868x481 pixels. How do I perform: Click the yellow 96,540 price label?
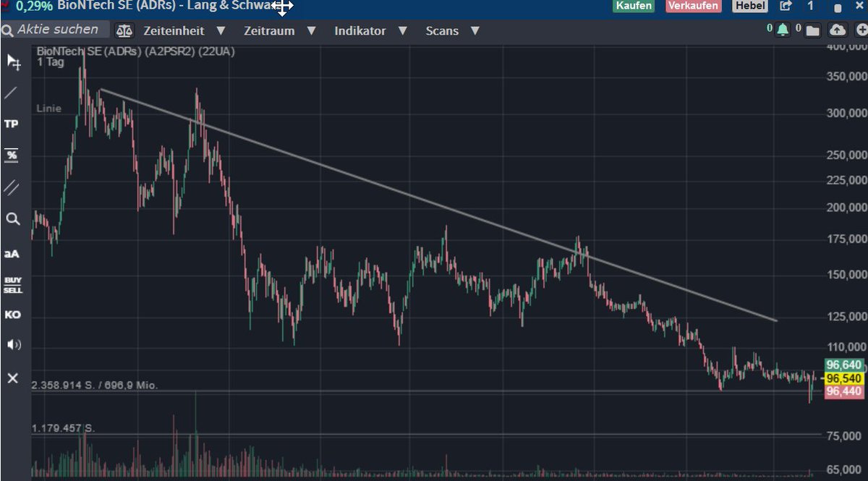click(x=843, y=378)
